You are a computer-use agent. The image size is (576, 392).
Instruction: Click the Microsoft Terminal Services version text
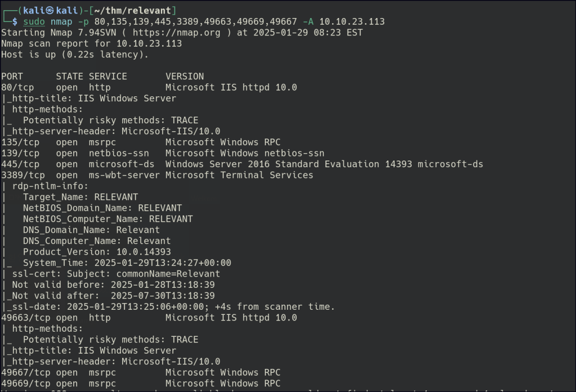click(239, 175)
